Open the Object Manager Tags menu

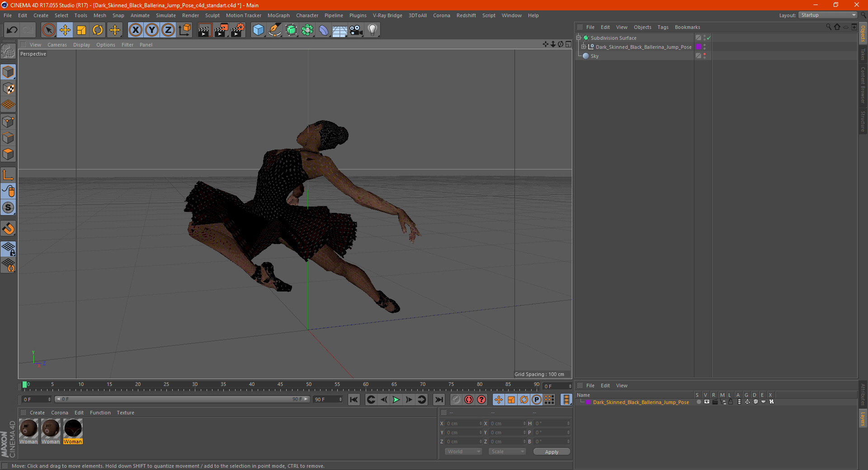point(663,27)
